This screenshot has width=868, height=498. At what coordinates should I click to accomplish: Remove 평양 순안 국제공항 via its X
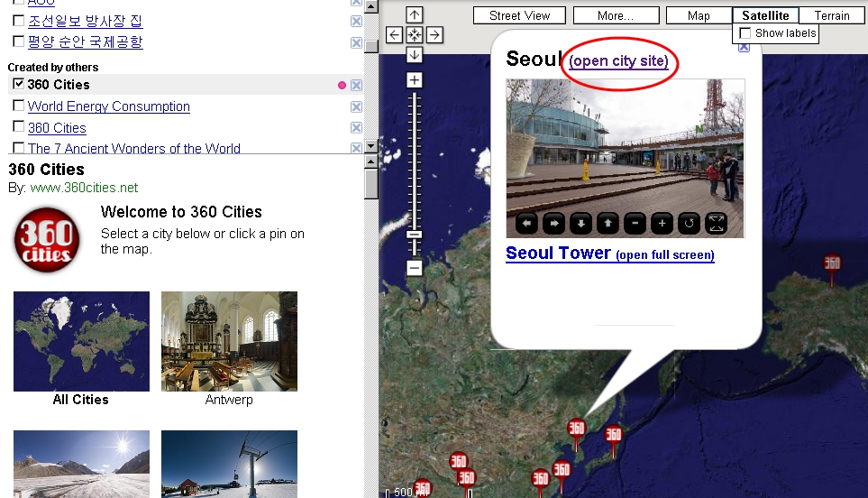coord(357,42)
